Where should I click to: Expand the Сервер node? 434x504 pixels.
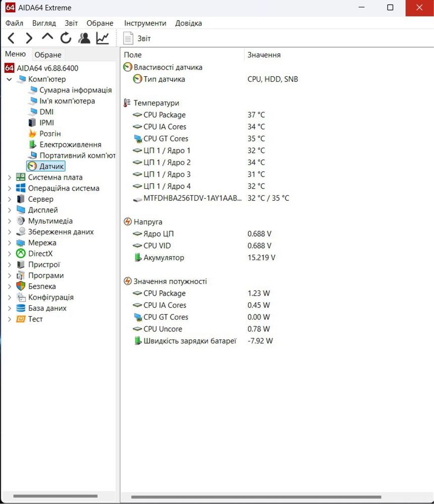tap(9, 199)
